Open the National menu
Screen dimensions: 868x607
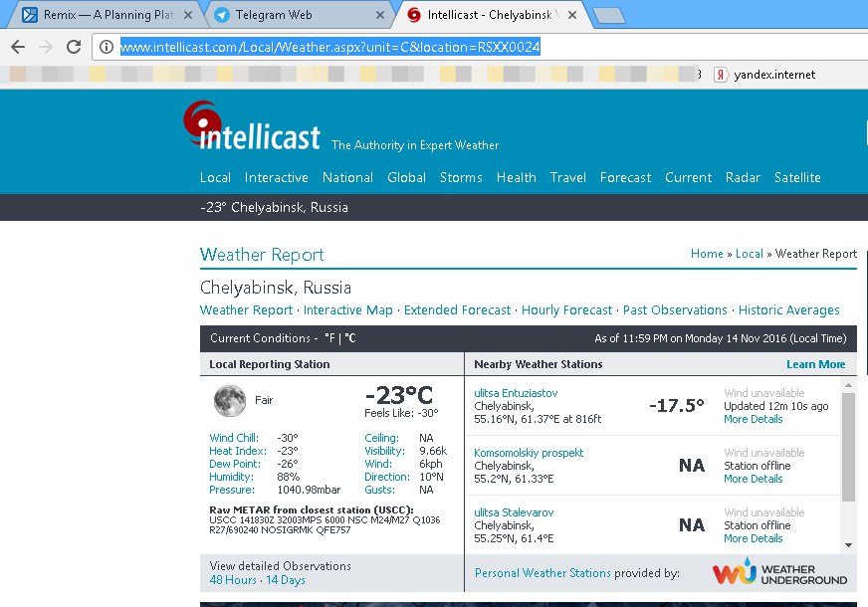[347, 177]
